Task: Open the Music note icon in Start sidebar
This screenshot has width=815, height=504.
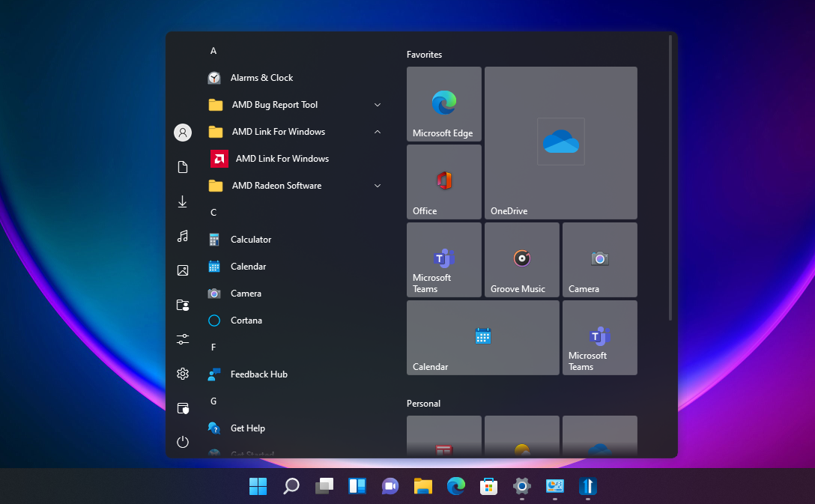Action: click(183, 236)
